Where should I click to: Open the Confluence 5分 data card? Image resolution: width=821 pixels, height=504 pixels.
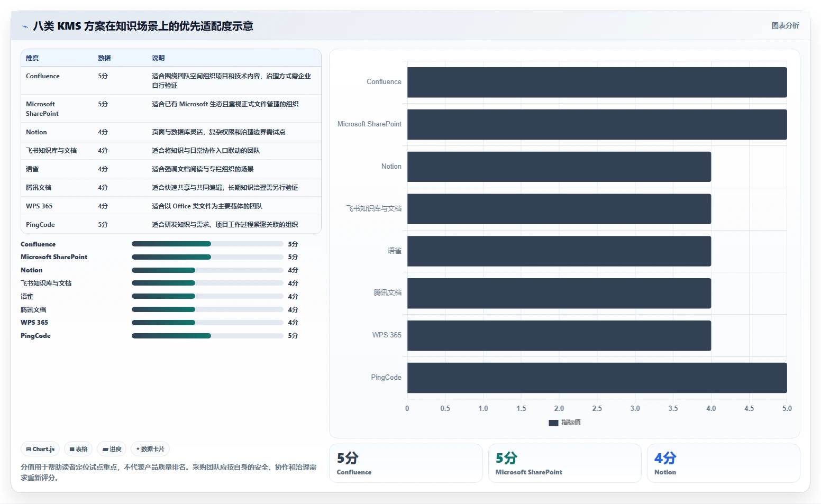tap(406, 463)
